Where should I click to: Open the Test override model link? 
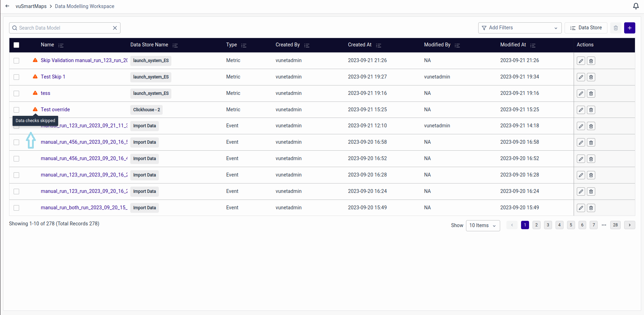point(55,110)
